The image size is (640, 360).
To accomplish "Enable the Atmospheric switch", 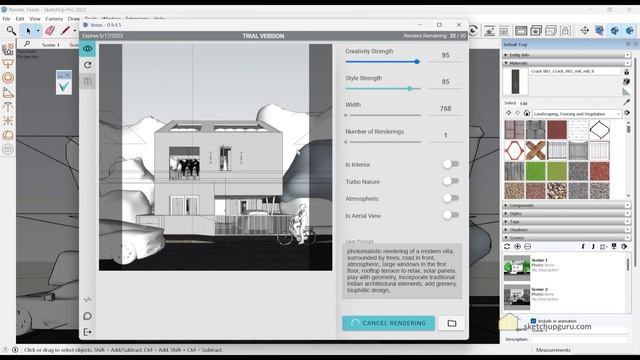I will pyautogui.click(x=451, y=198).
